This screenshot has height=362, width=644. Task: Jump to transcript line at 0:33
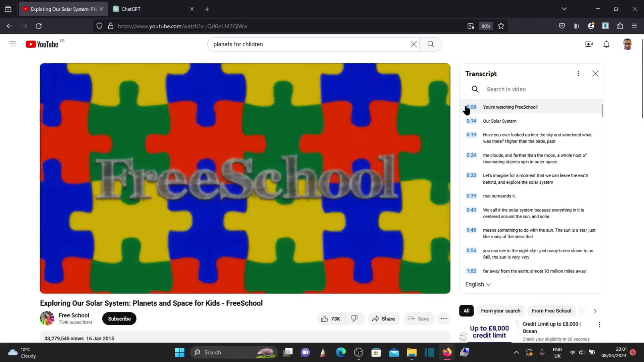[x=532, y=179]
